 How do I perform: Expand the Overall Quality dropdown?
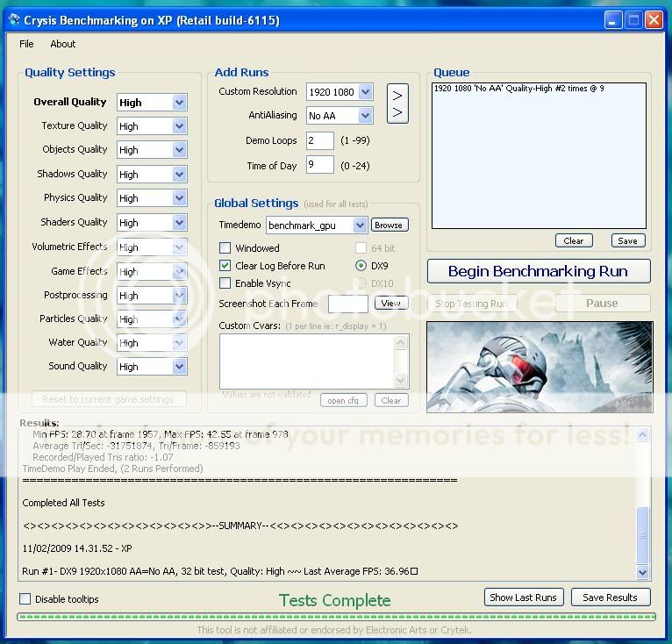180,103
